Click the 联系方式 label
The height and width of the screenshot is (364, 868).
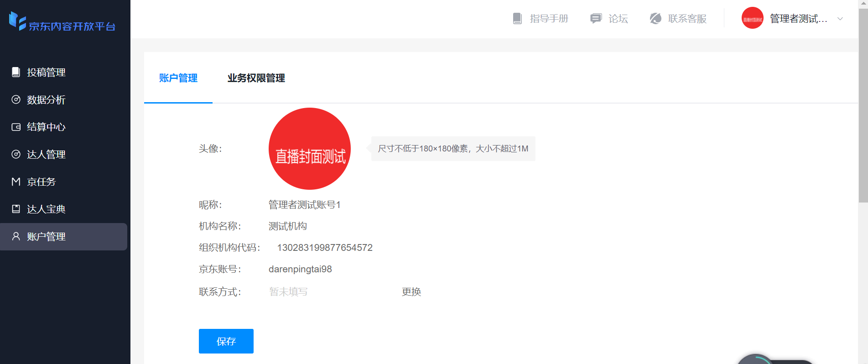[220, 292]
